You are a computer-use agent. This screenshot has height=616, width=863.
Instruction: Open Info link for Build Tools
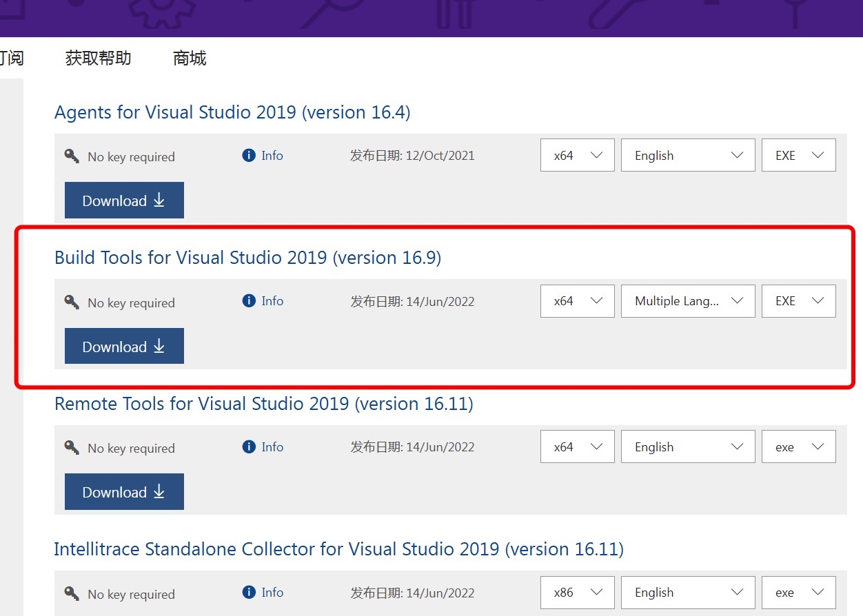tap(272, 301)
